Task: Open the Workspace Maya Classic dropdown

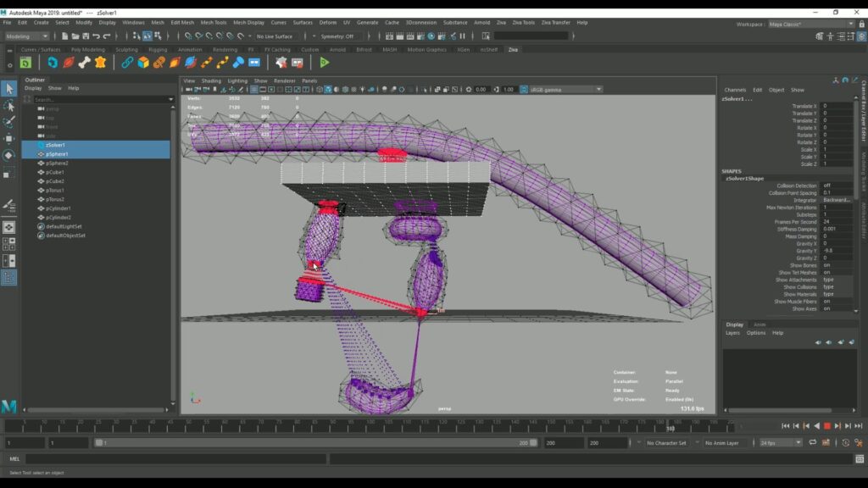Action: point(810,24)
